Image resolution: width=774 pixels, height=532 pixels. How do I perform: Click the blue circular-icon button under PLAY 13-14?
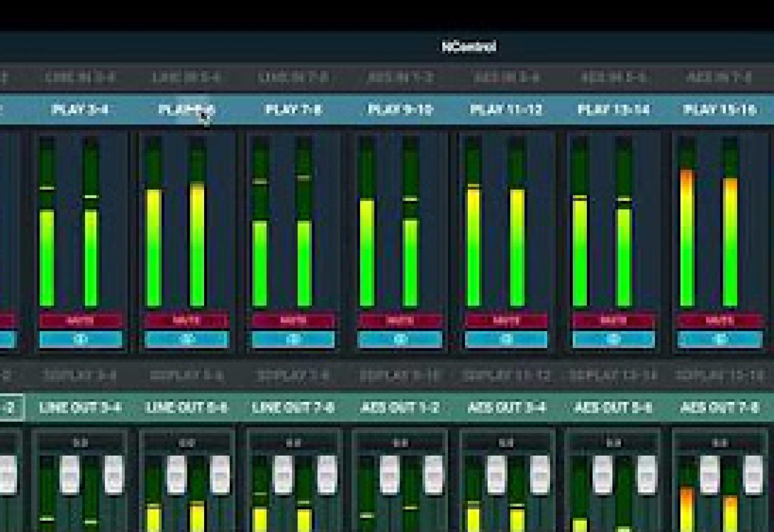coord(613,340)
